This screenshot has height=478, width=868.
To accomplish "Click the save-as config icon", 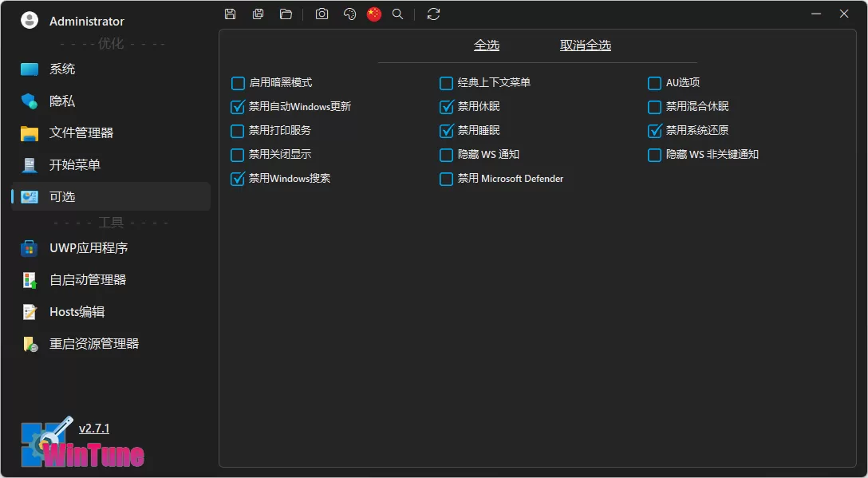I will click(258, 14).
